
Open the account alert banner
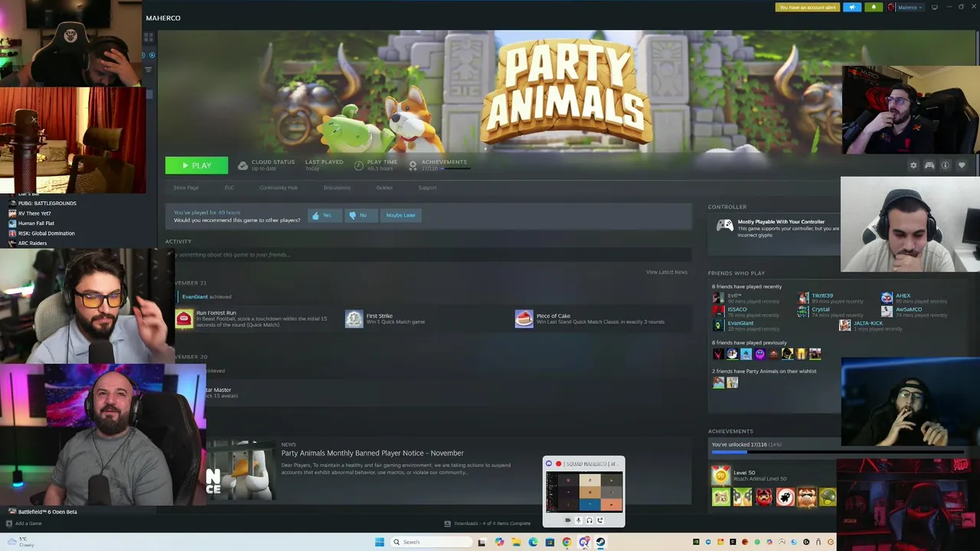pos(808,7)
